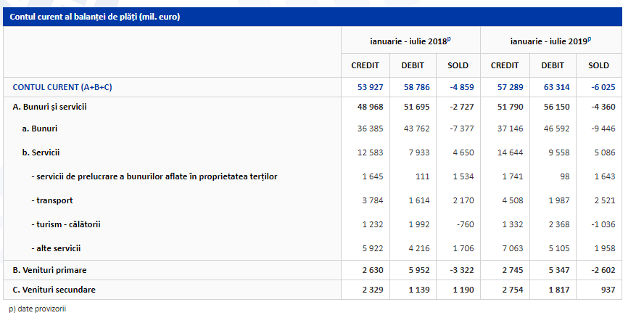This screenshot has height=318, width=644.
Task: Select the 'ianuarie - iulie 2019' column header
Action: [x=550, y=41]
